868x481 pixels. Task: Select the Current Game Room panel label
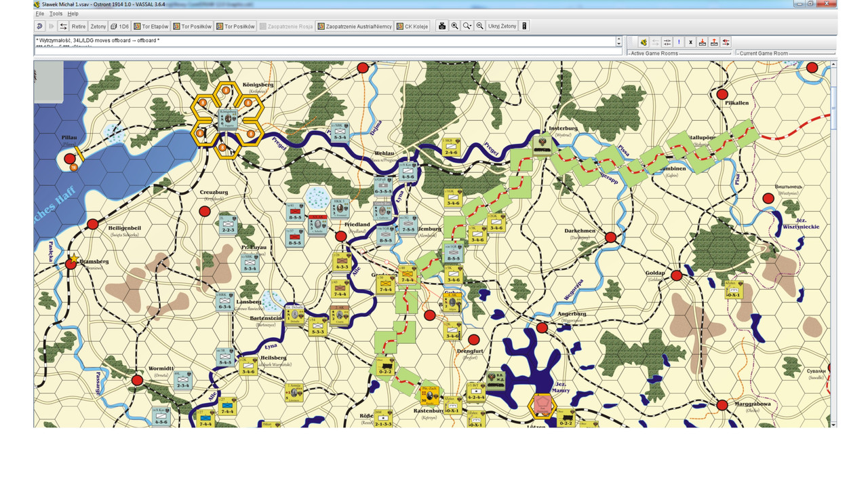point(764,53)
